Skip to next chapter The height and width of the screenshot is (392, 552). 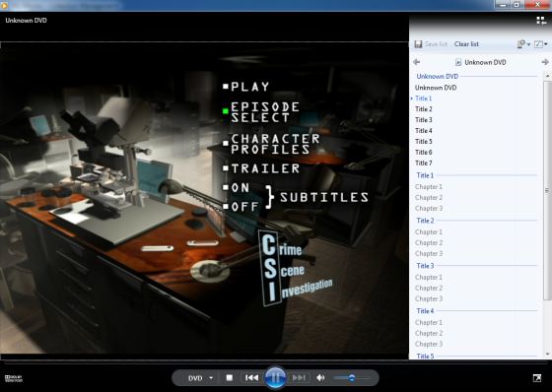(299, 377)
